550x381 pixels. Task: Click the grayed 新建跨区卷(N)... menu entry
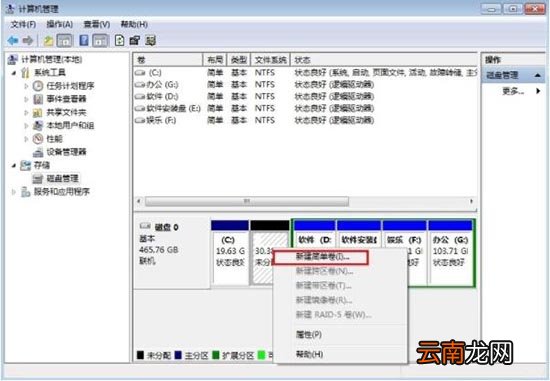point(340,271)
